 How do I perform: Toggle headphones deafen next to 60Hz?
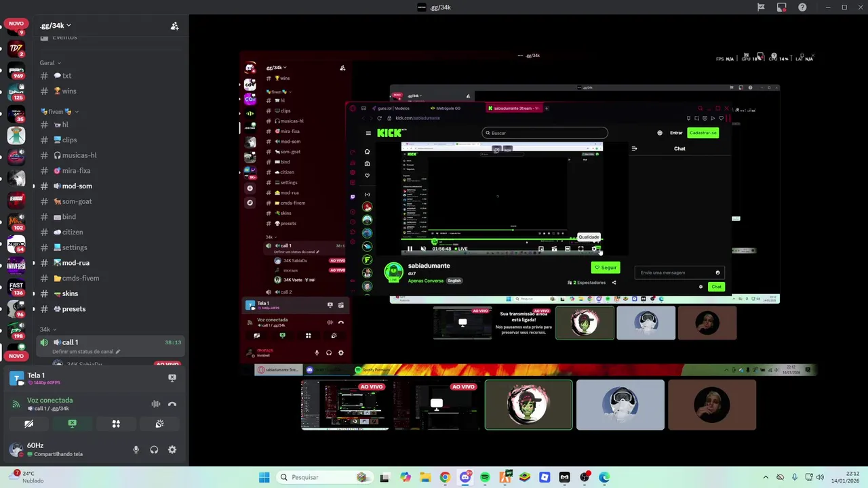pos(154,449)
